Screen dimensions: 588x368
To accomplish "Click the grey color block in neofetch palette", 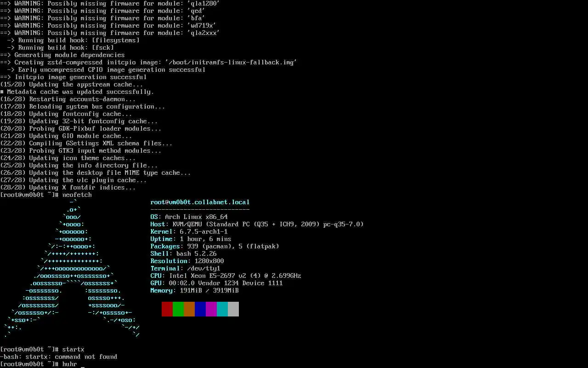I will [233, 309].
